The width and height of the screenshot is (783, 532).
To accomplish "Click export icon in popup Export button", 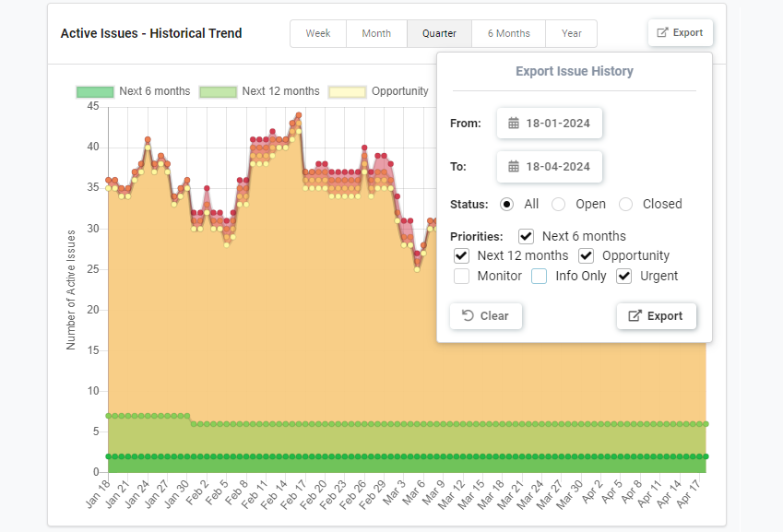I will coord(635,316).
